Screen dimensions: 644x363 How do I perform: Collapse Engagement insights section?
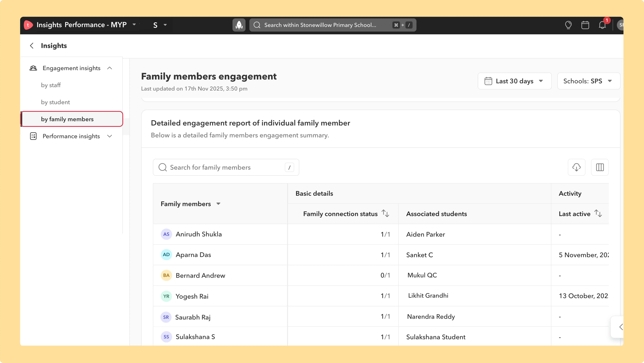click(109, 68)
